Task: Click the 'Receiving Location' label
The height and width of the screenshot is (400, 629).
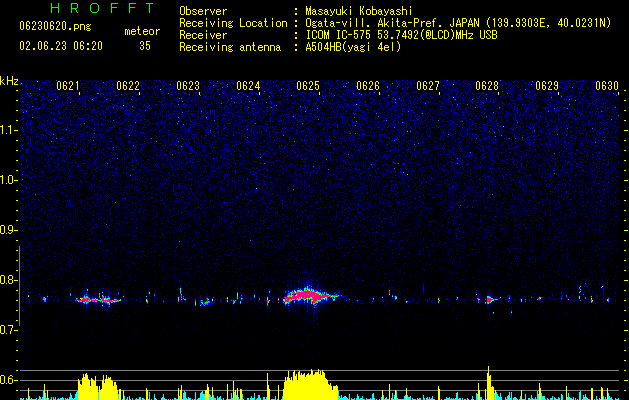Action: coord(233,23)
